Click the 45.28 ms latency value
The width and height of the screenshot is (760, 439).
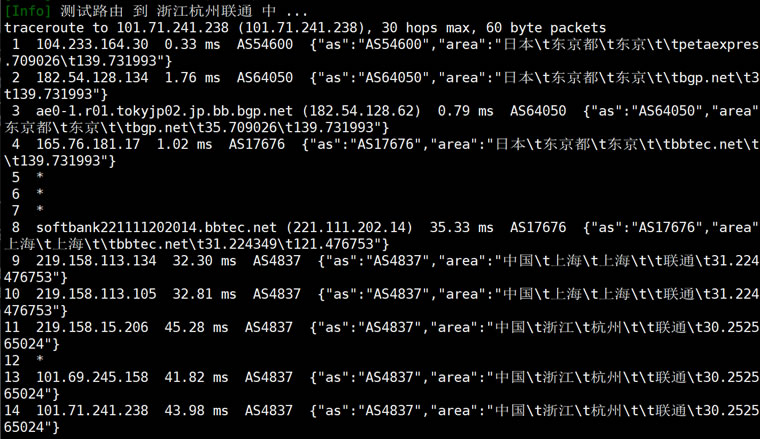click(196, 327)
